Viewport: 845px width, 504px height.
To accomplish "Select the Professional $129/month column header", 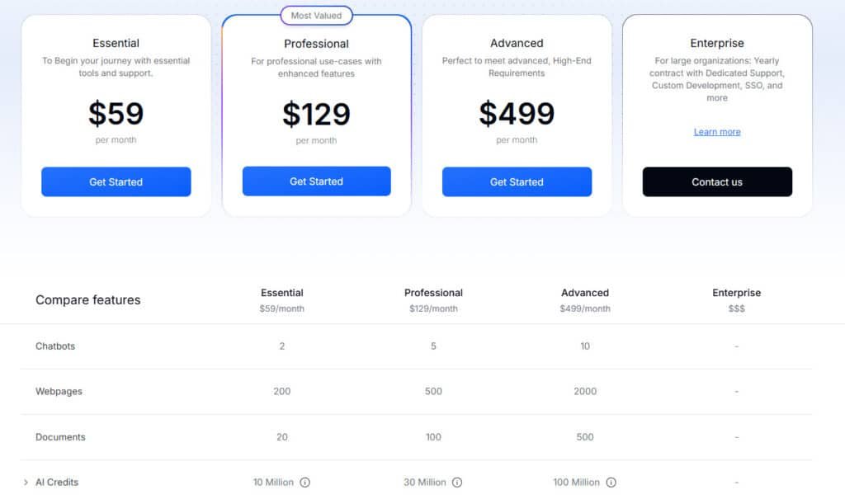I will pyautogui.click(x=433, y=299).
